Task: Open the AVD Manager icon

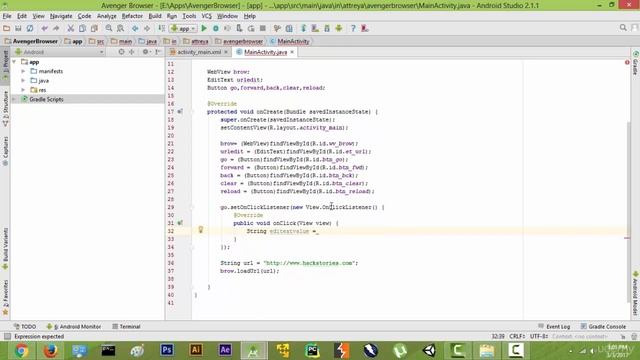Action: (315, 28)
